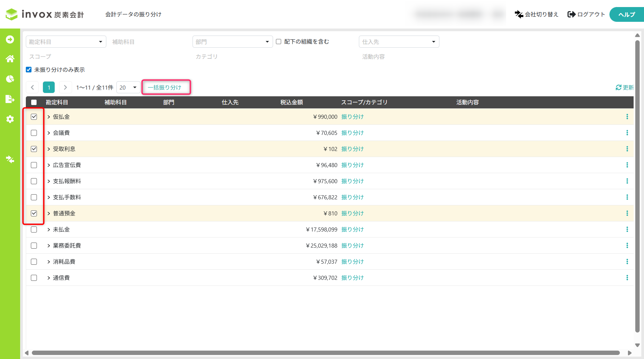
Task: Check the 会議費 row checkbox
Action: click(x=34, y=133)
